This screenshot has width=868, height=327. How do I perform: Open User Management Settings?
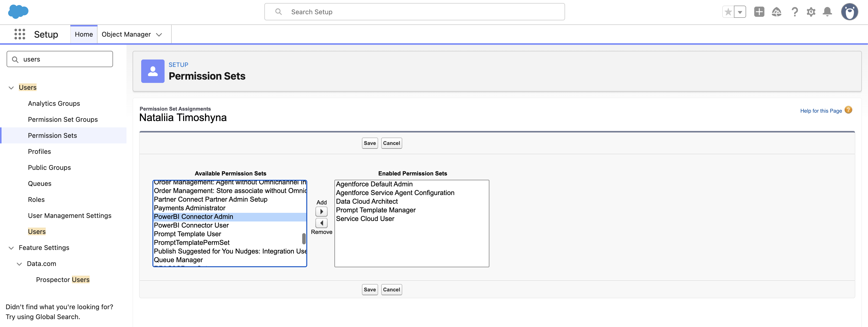(x=70, y=216)
